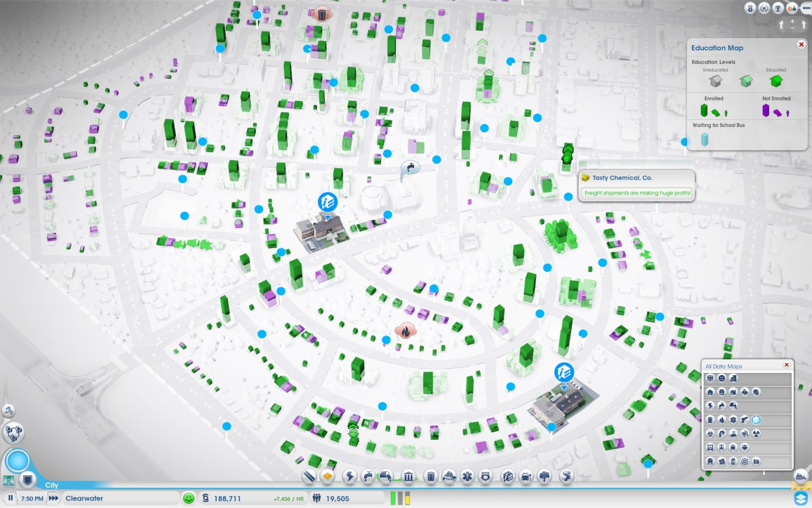Click the shield icon beside City
812x508 pixels.
[28, 480]
